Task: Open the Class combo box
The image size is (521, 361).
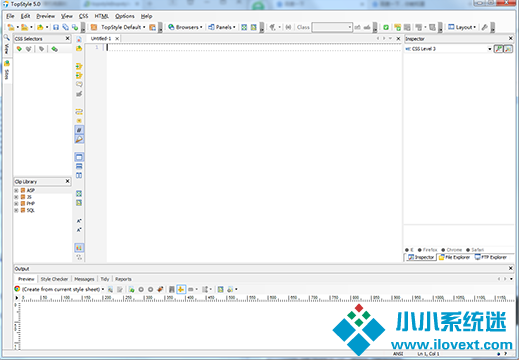Action: pyautogui.click(x=332, y=27)
